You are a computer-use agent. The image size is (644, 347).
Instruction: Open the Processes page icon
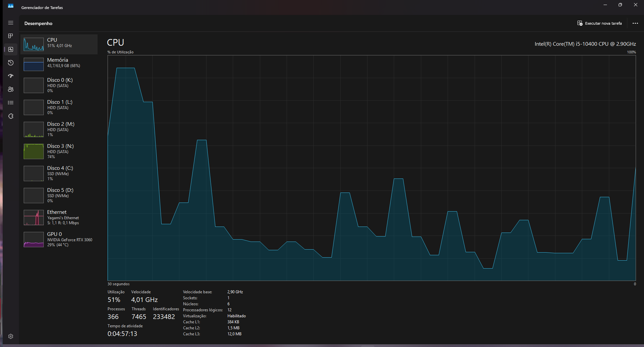coord(11,36)
